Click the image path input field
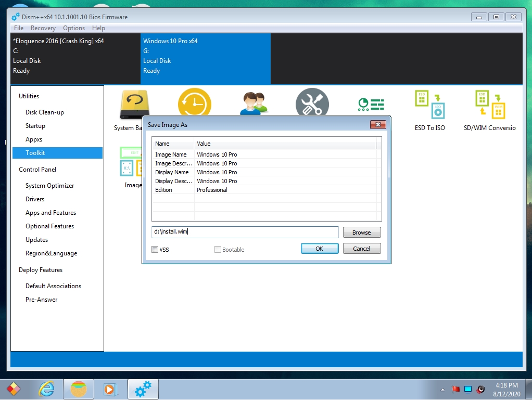This screenshot has height=400, width=532. 245,232
